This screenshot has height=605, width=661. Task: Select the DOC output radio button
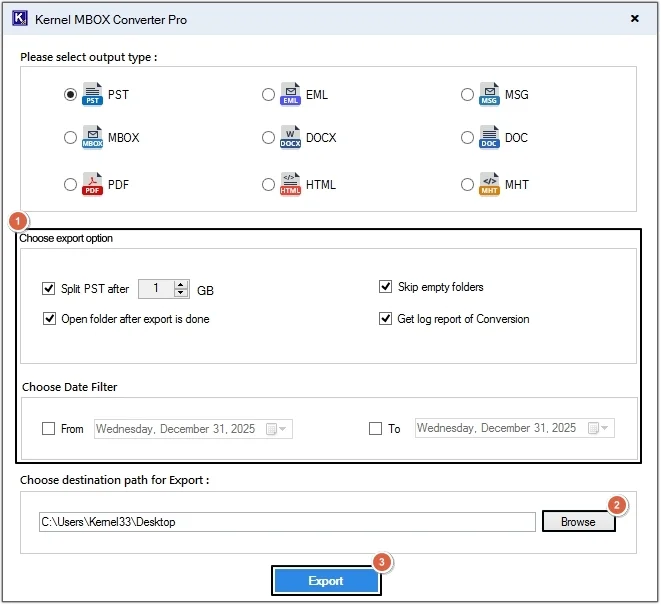click(467, 137)
